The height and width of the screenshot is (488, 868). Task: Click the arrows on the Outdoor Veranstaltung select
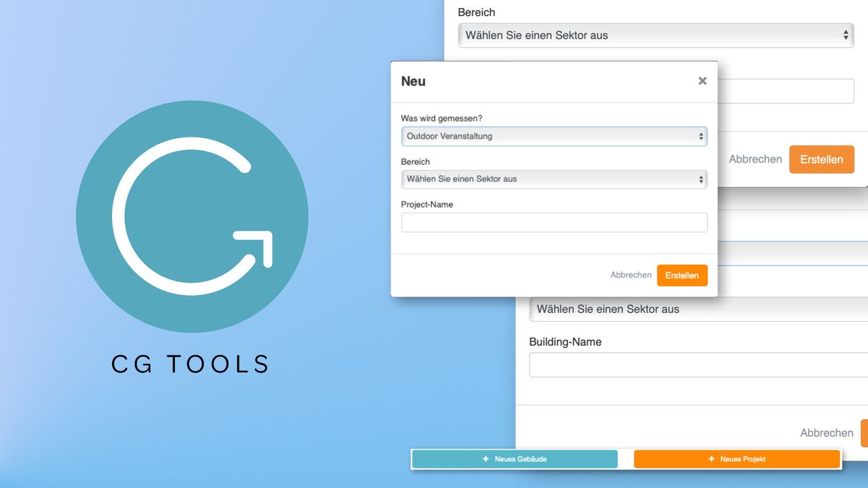pyautogui.click(x=700, y=136)
